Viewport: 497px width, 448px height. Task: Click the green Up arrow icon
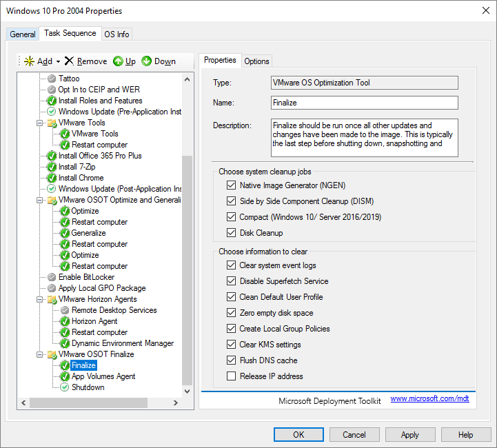(x=118, y=61)
